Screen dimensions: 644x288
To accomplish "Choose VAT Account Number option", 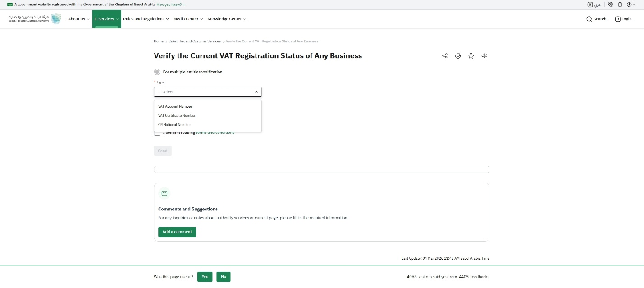I will [x=208, y=107].
